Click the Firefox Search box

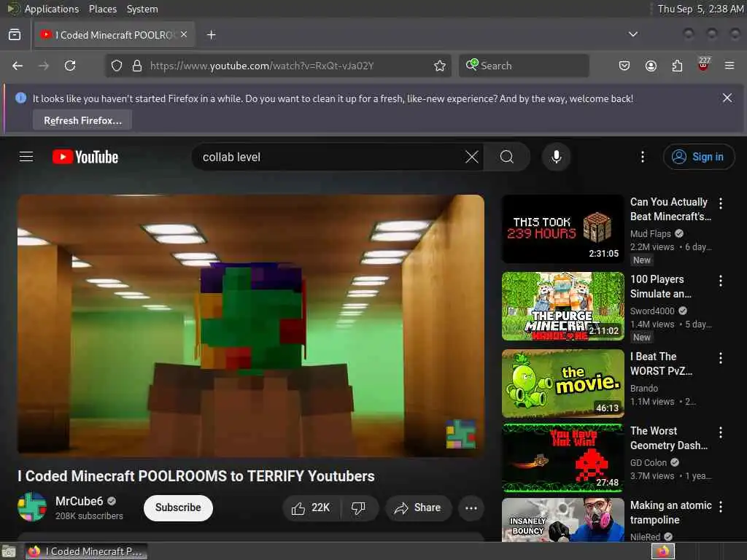pyautogui.click(x=524, y=66)
